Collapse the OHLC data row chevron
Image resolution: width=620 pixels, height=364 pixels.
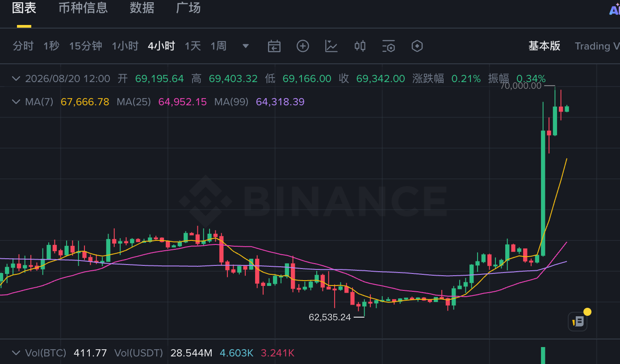(x=16, y=79)
